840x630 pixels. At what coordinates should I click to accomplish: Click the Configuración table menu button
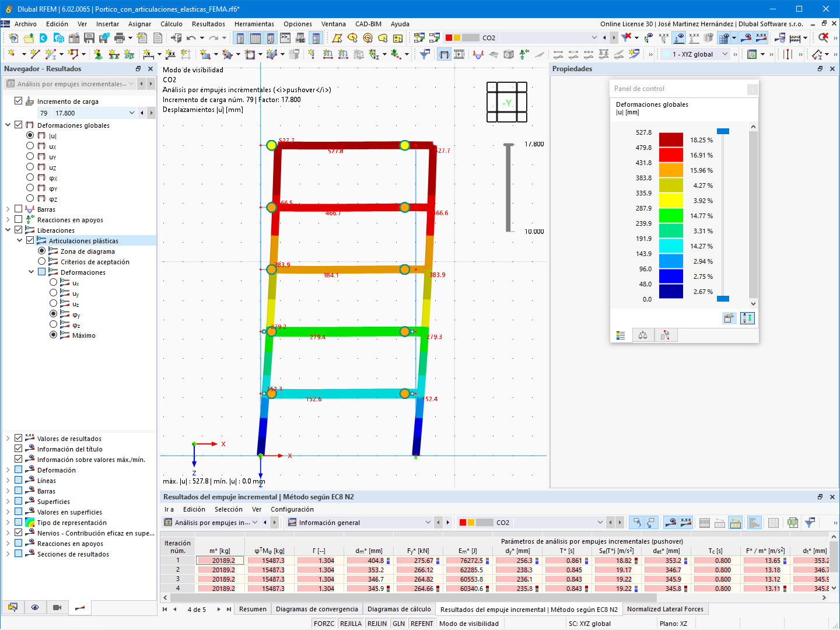[x=292, y=509]
